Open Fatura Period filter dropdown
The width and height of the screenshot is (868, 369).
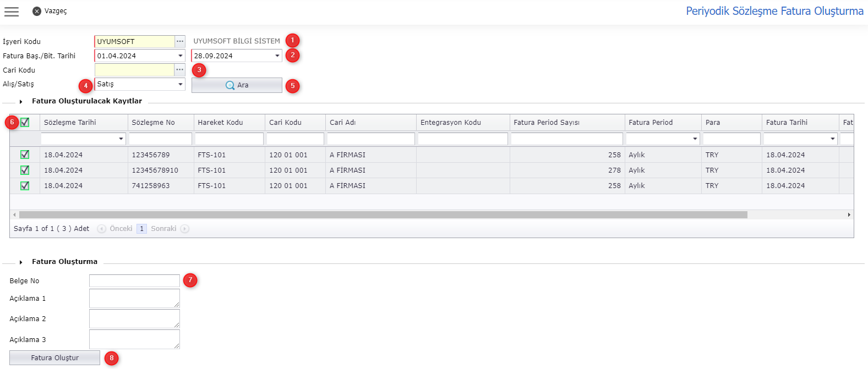pos(695,139)
